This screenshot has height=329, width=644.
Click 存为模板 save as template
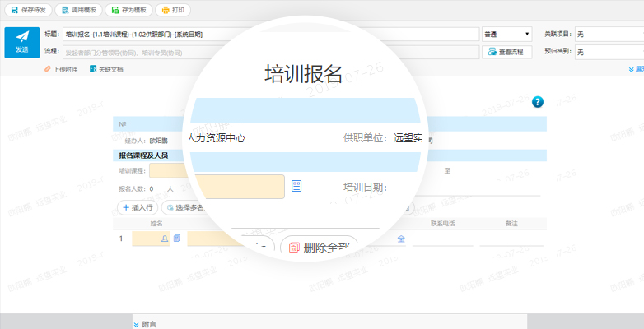pyautogui.click(x=127, y=11)
